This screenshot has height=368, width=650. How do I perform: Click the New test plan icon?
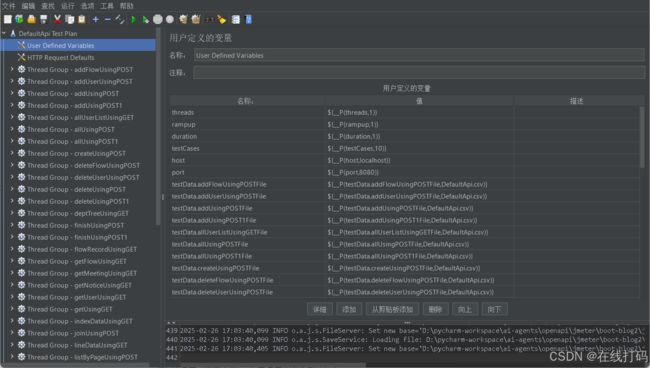pos(8,19)
